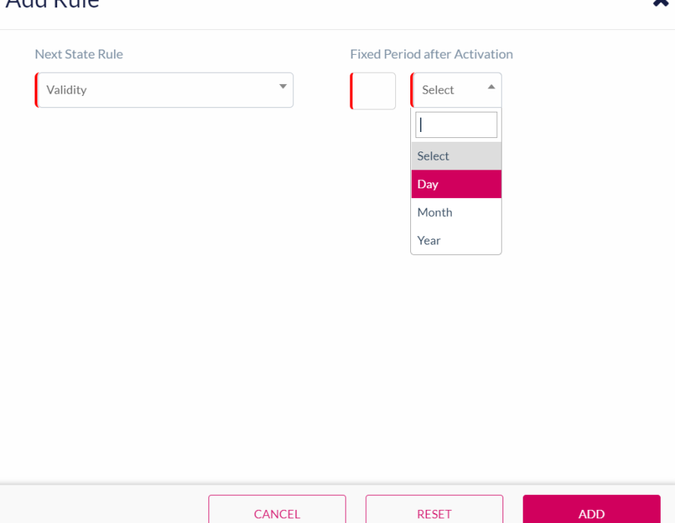
Task: Click the up arrow on the unit dropdown
Action: pyautogui.click(x=491, y=87)
